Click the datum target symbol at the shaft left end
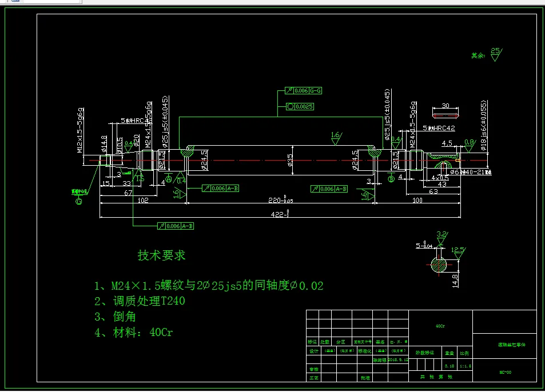The image size is (545, 392). coord(78,197)
